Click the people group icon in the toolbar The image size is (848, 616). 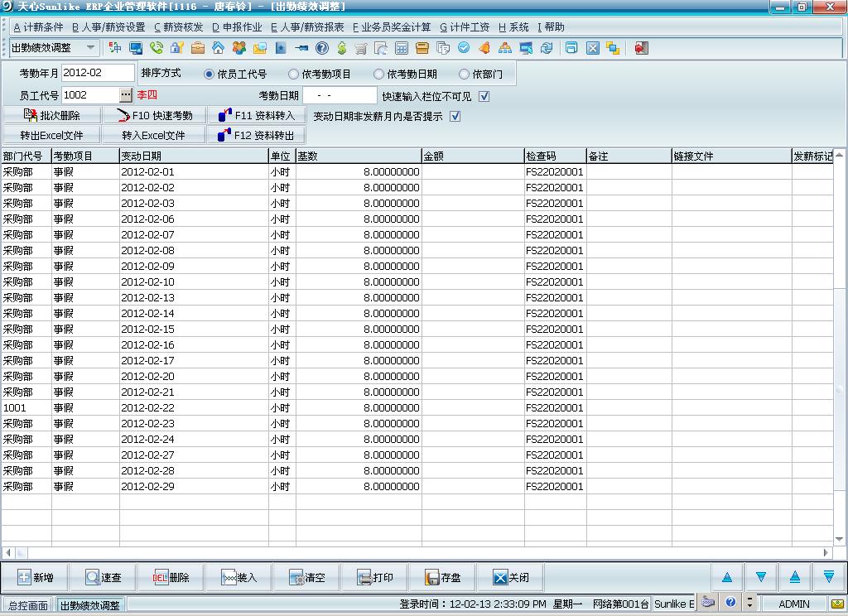239,48
